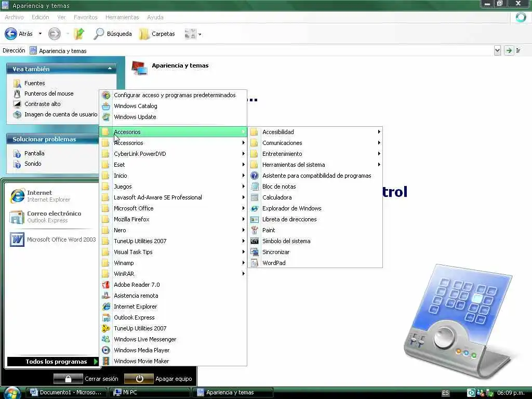Click the Windows Start orb
Screen dimensions: 532x399
[12, 393]
